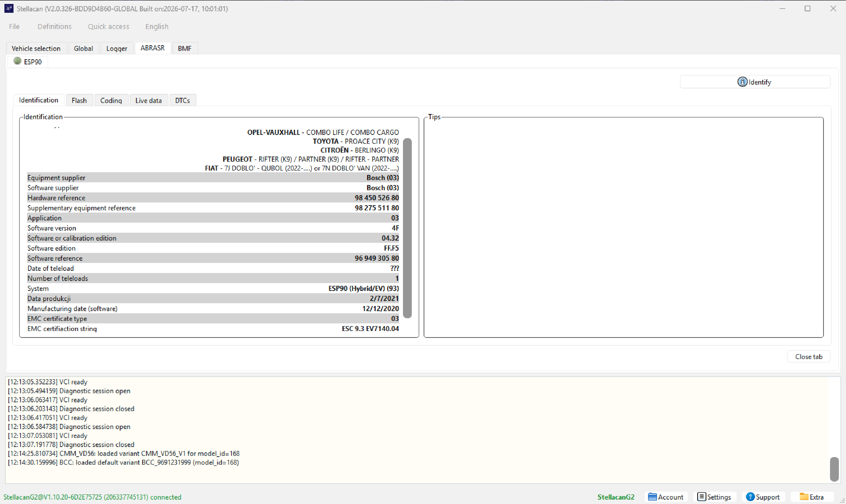Select the Identification tab
This screenshot has height=504, width=846.
click(39, 100)
